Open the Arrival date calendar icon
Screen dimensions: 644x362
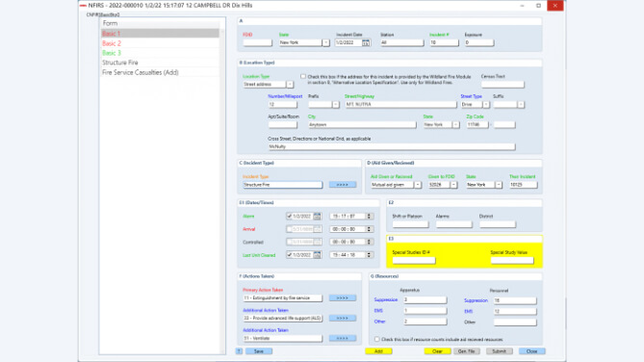(x=317, y=229)
